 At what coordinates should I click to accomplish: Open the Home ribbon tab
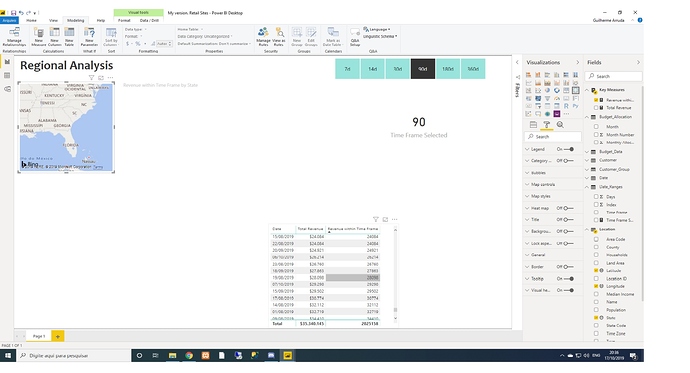[x=31, y=20]
